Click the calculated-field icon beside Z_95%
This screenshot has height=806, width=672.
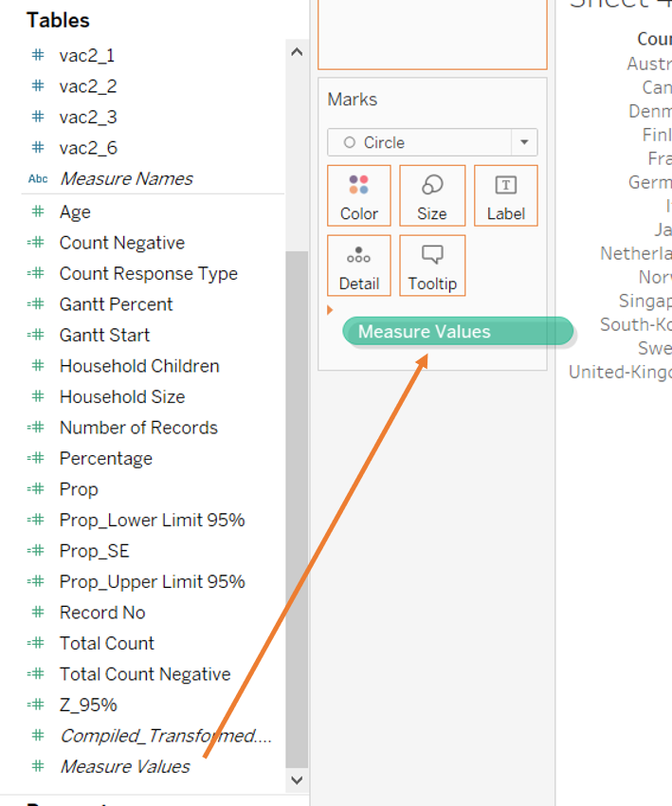[x=36, y=705]
